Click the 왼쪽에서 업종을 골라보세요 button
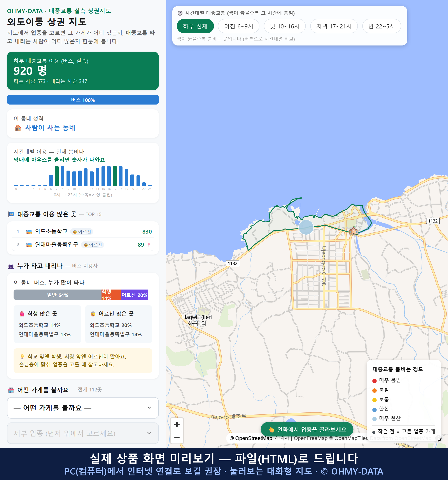Screen dimensions: 448x480 [x=307, y=429]
